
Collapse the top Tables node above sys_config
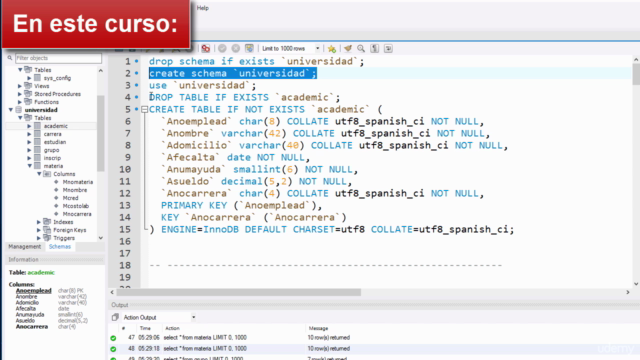[20, 70]
